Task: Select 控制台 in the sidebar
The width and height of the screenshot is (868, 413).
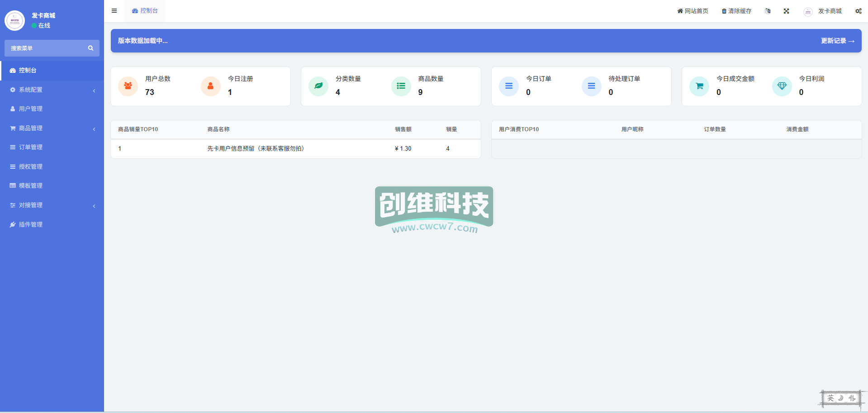Action: click(x=52, y=71)
